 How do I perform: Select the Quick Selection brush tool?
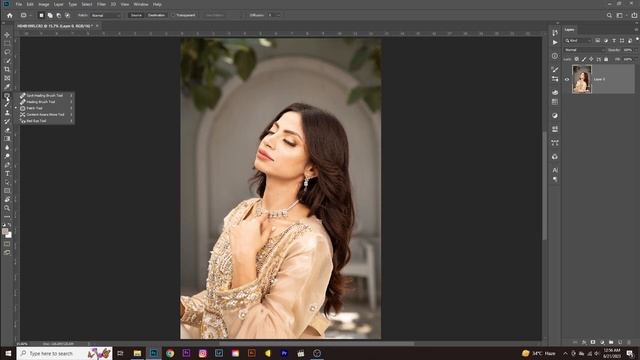(7, 61)
